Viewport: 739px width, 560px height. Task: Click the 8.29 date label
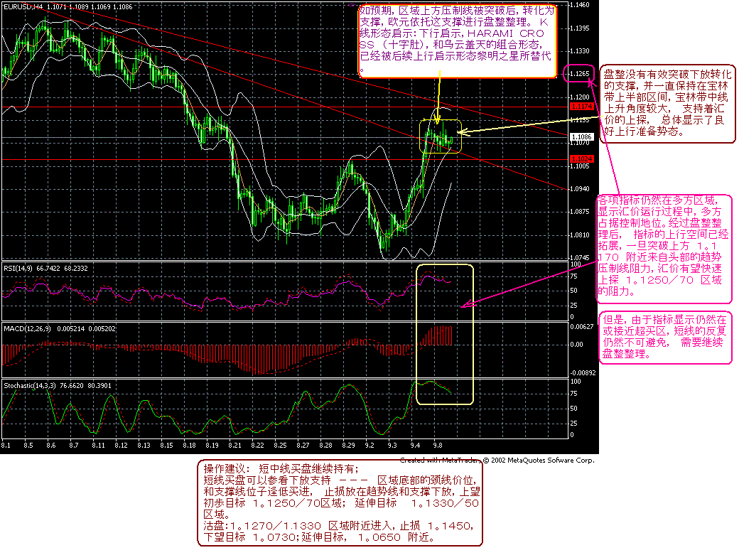(x=348, y=445)
